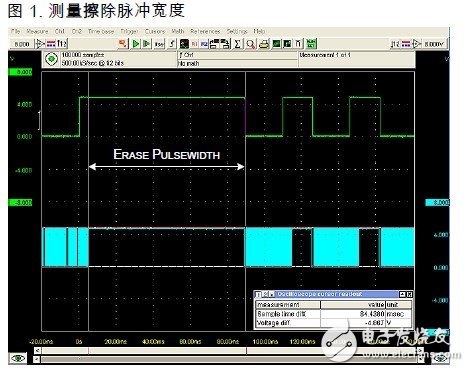This screenshot has height=371, width=469.
Task: Click the scrollbar left arrow
Action: tap(38, 350)
